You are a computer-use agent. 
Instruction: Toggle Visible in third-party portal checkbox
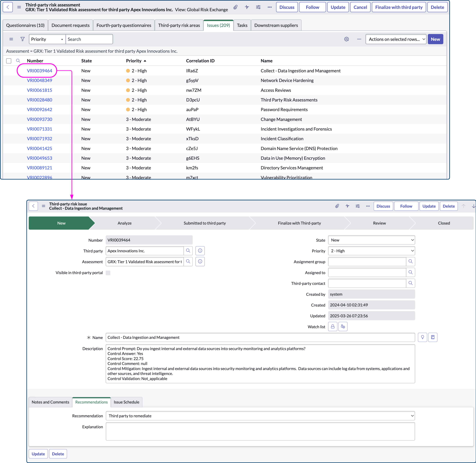[108, 273]
